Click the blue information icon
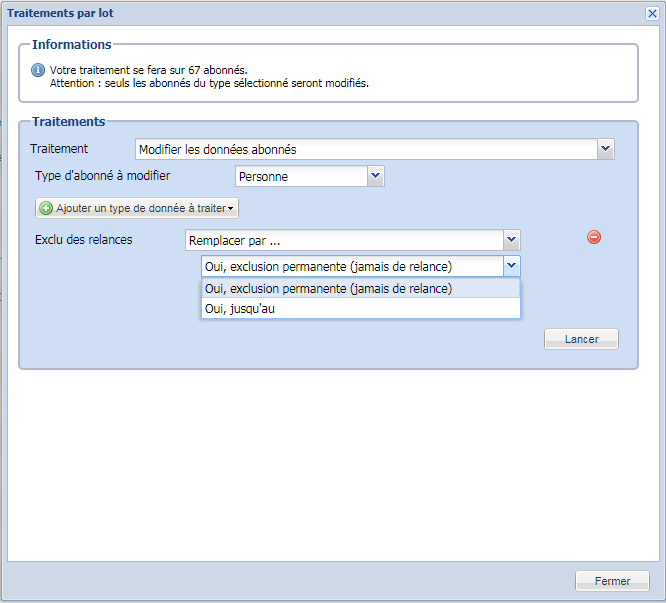 point(38,70)
